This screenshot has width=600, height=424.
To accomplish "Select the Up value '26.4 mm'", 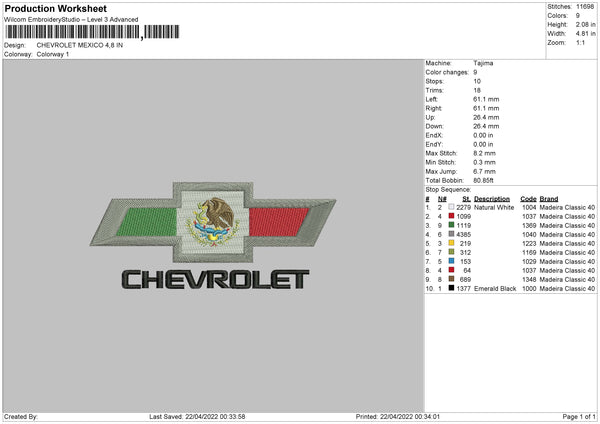I will click(x=486, y=117).
